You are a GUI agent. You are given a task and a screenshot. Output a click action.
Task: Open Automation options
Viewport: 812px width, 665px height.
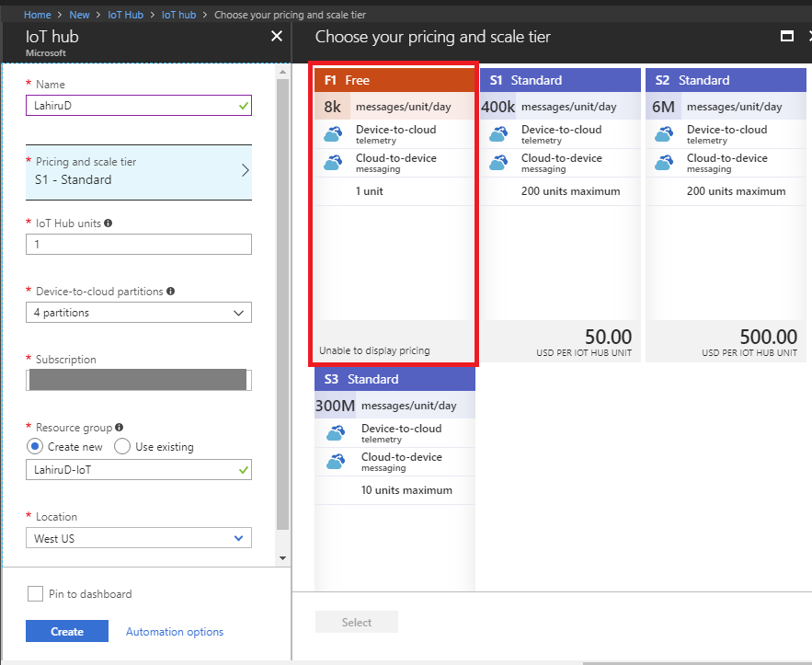[x=174, y=631]
